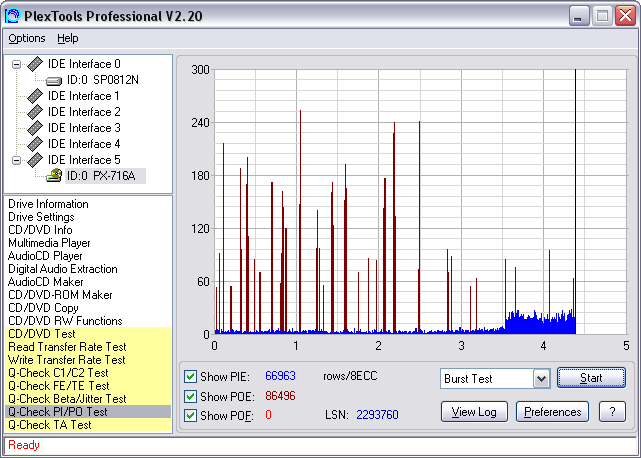Screen dimensions: 641x458
Task: Click the POE value 86496
Action: pos(280,396)
